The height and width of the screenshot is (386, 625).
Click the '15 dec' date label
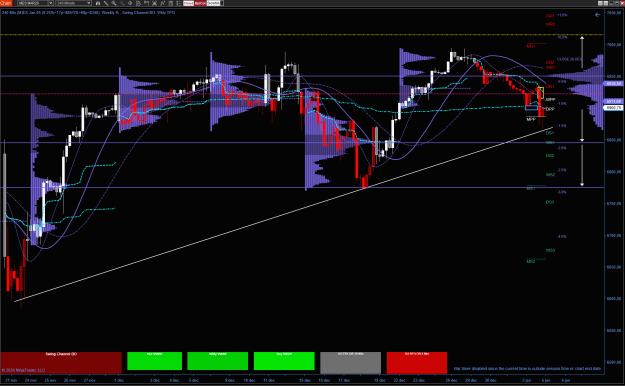tap(305, 380)
